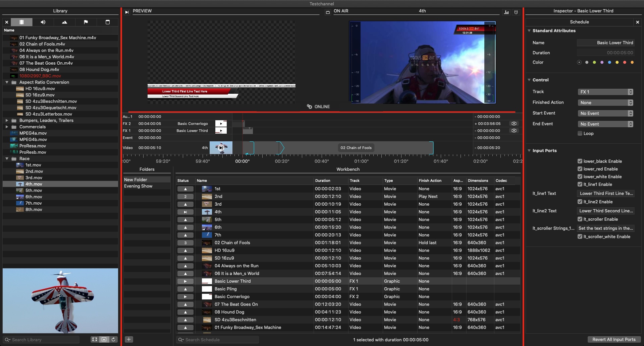Click the Search Library field
The height and width of the screenshot is (346, 644).
(42, 340)
